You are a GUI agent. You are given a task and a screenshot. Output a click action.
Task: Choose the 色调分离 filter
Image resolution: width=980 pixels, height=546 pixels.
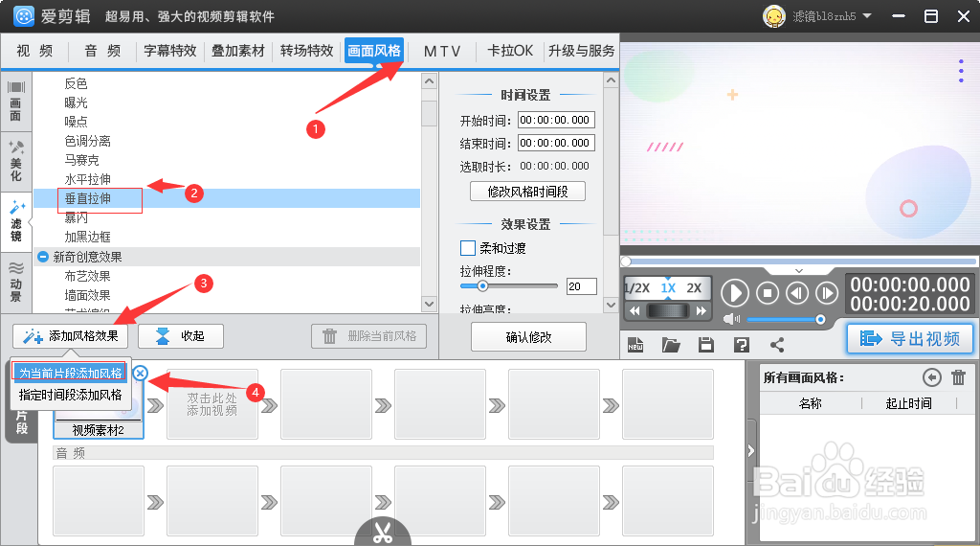[x=87, y=142]
